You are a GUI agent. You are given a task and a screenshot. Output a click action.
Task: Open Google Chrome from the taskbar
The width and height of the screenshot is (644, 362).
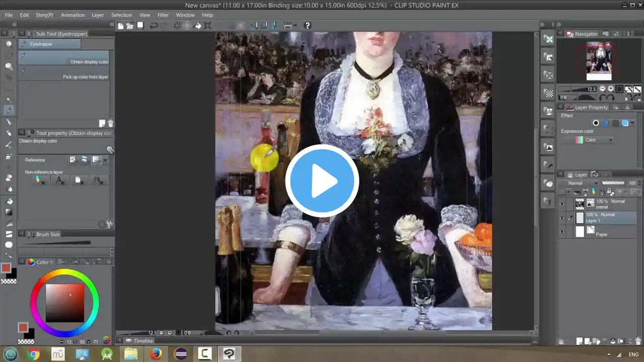[x=34, y=354]
